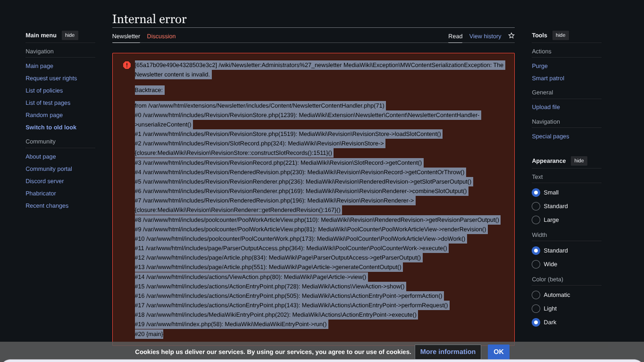Open the Random page link

coord(44,115)
